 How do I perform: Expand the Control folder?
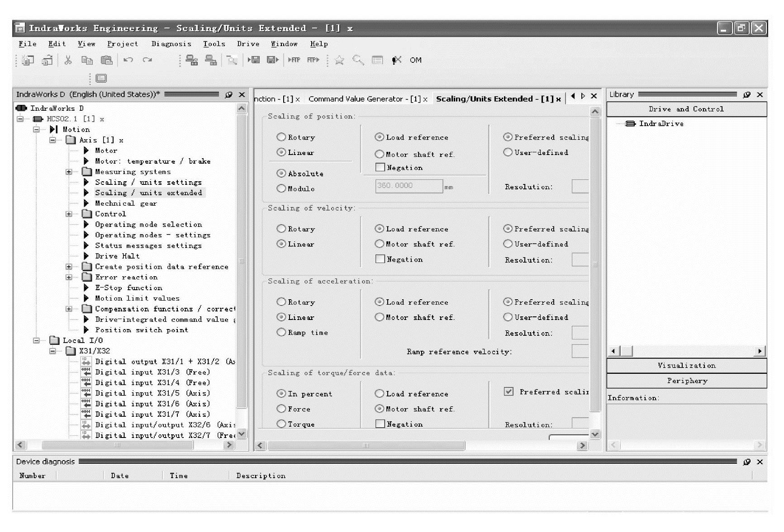tap(69, 214)
